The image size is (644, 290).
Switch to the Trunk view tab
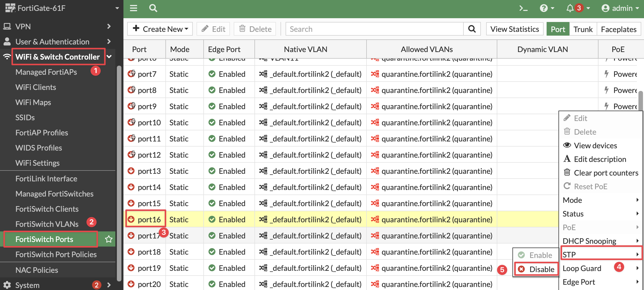(x=583, y=29)
